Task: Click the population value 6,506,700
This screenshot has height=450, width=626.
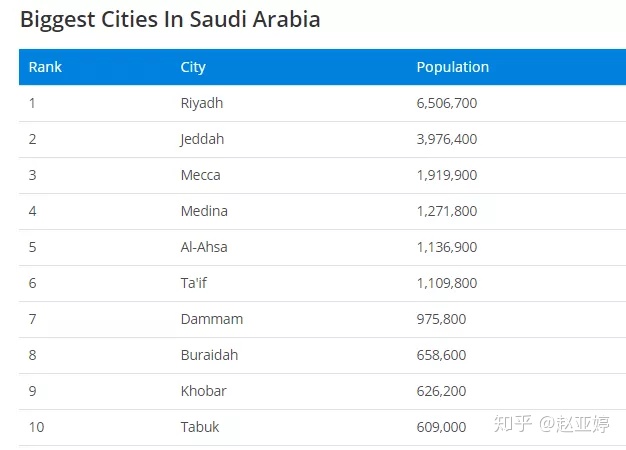Action: (x=446, y=103)
